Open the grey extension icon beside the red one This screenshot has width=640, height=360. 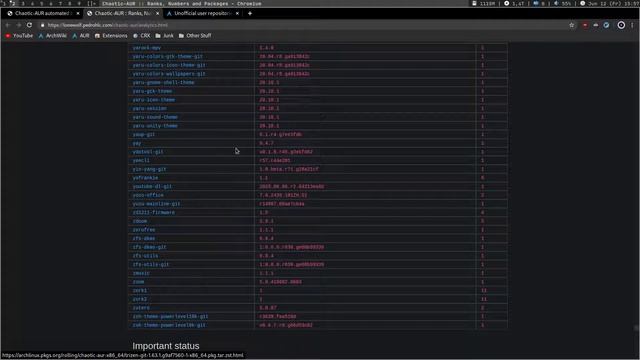coord(596,25)
